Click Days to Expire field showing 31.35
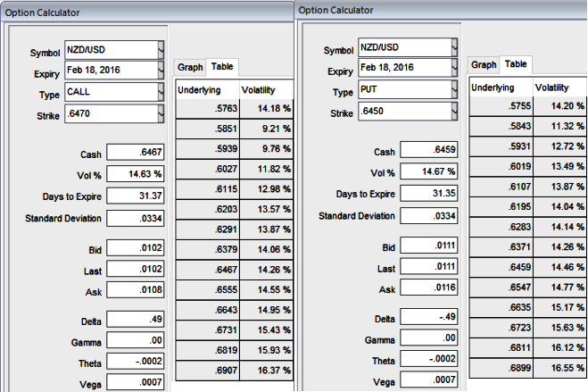This screenshot has height=392, width=588. [x=425, y=193]
